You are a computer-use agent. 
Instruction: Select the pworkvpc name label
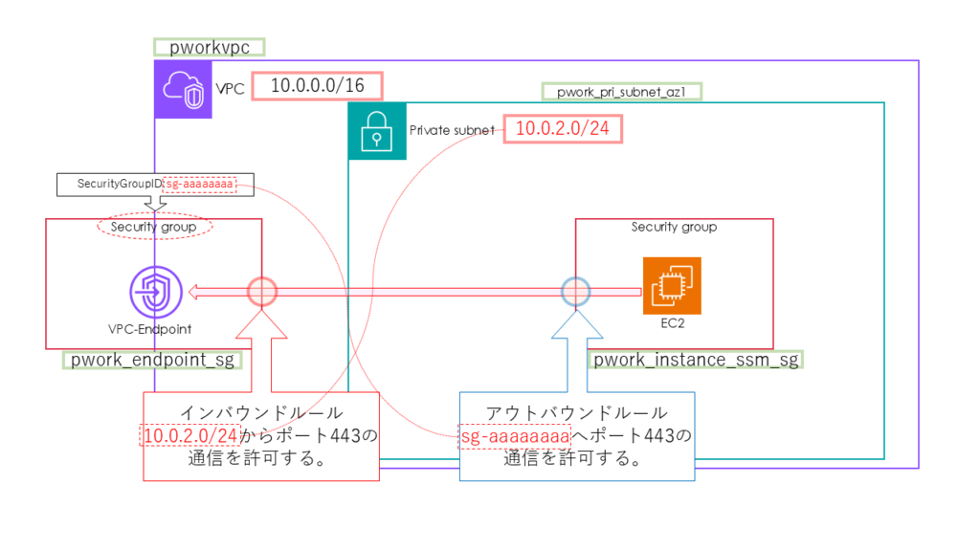coord(208,47)
